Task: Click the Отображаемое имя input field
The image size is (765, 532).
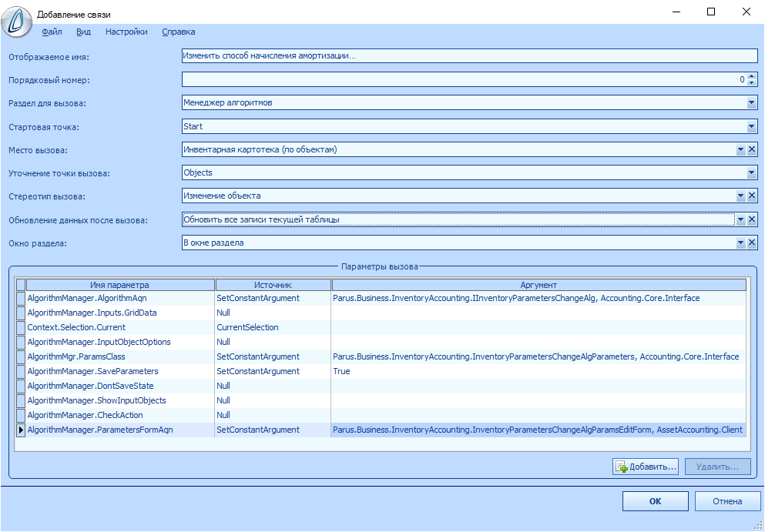Action: tap(469, 56)
